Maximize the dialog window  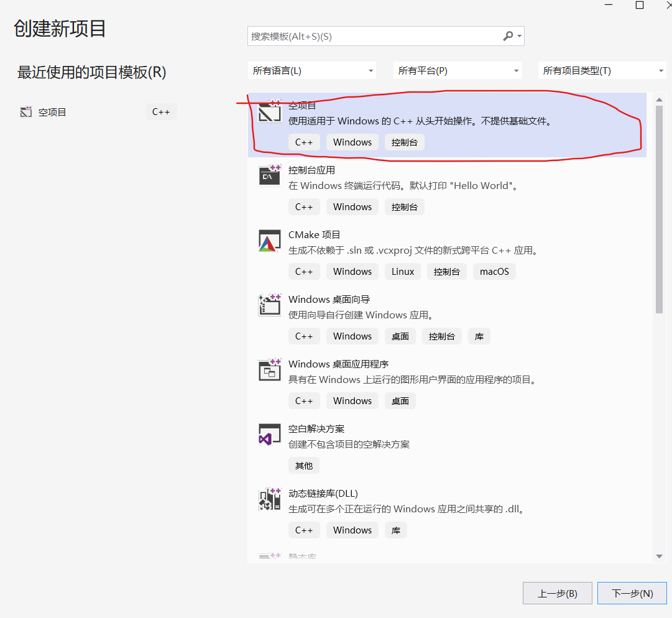click(640, 5)
